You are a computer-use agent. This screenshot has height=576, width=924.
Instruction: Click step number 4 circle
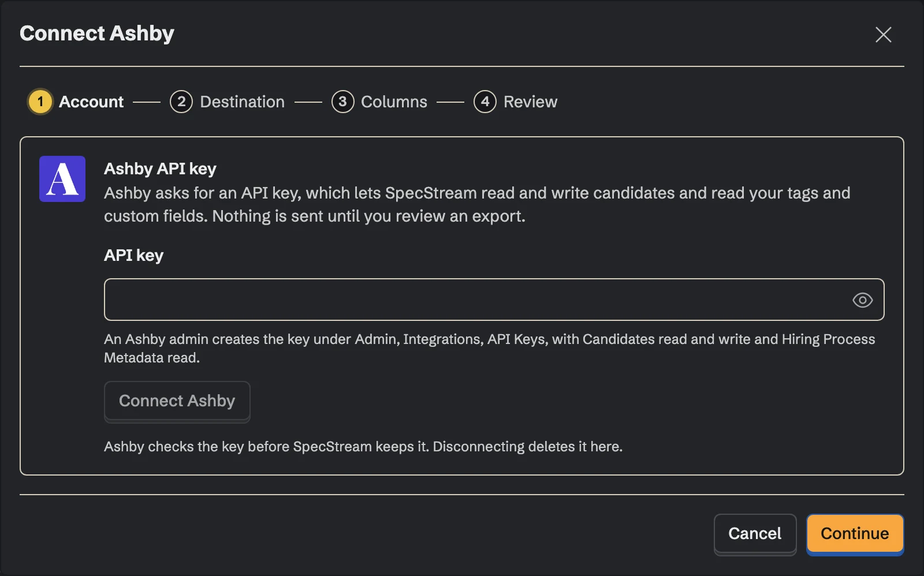(485, 102)
